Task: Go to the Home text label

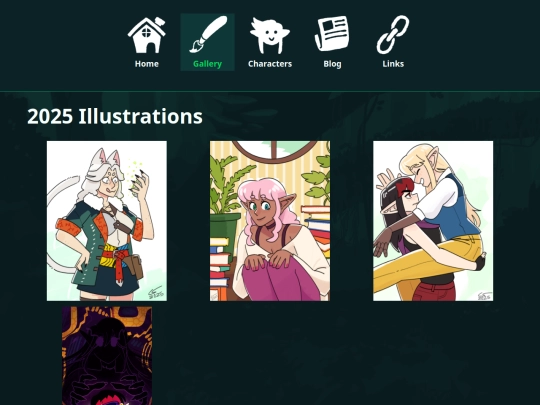Action: pyautogui.click(x=147, y=64)
